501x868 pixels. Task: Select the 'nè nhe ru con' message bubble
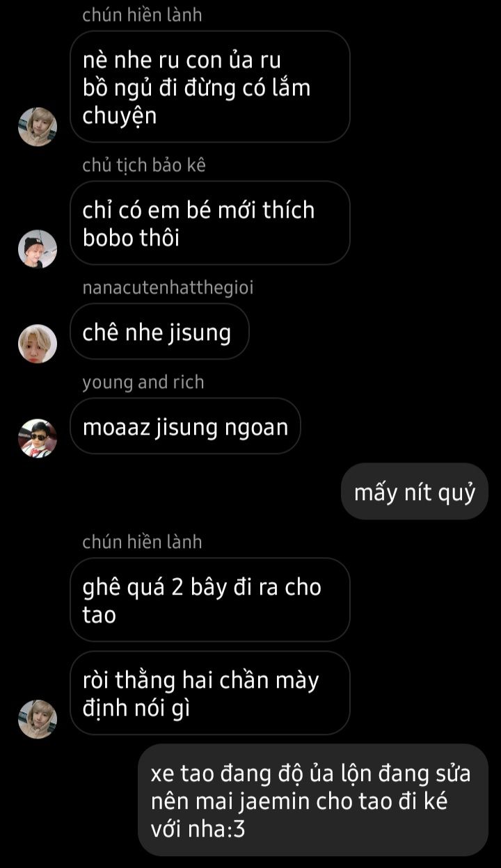pos(209,87)
